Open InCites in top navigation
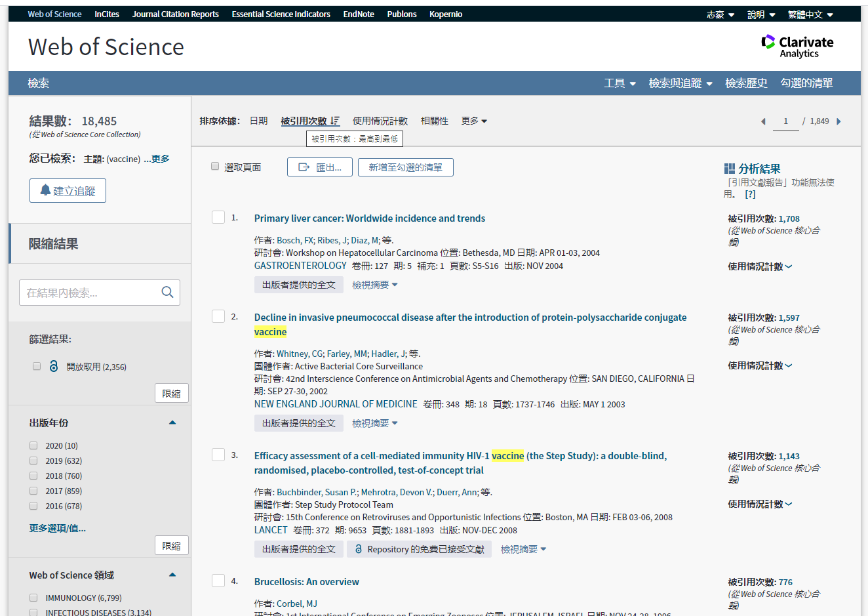This screenshot has height=616, width=868. click(107, 14)
